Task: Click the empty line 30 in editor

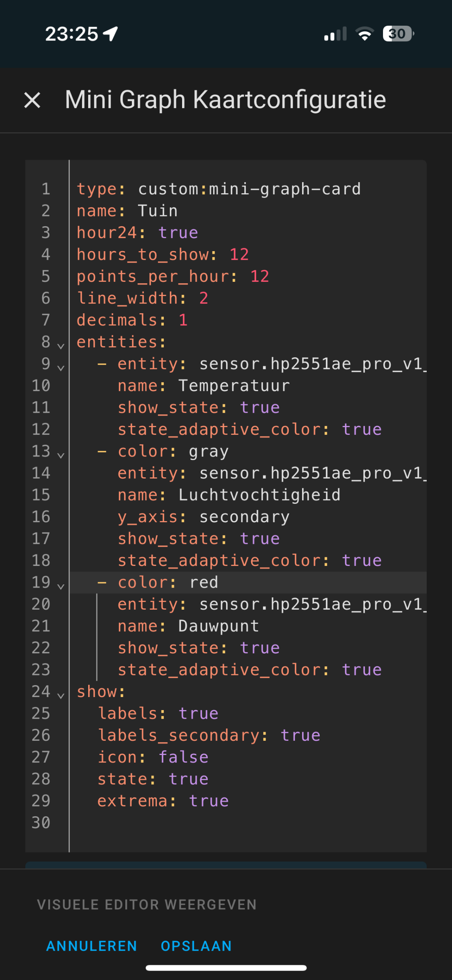Action: [245, 823]
